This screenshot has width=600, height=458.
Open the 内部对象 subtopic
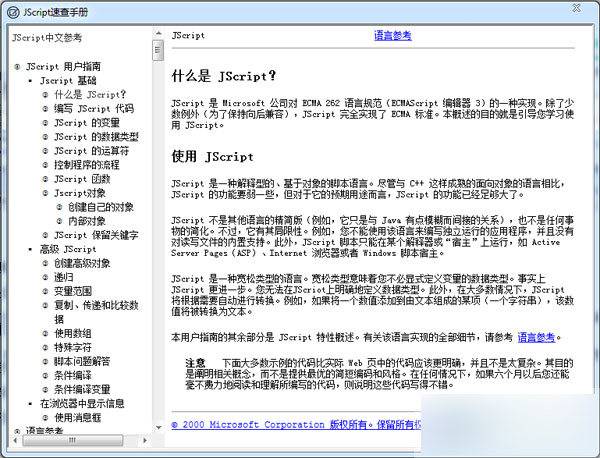[87, 221]
